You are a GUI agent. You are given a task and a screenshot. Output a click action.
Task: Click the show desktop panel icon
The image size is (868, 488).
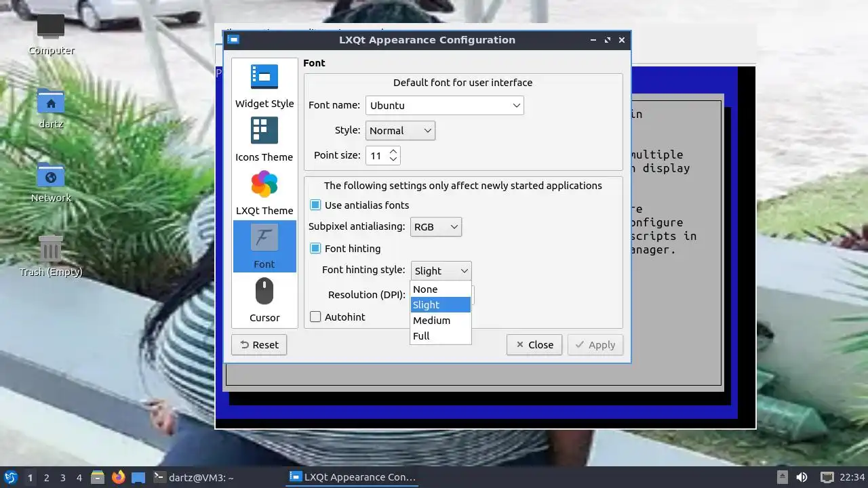pyautogui.click(x=138, y=477)
